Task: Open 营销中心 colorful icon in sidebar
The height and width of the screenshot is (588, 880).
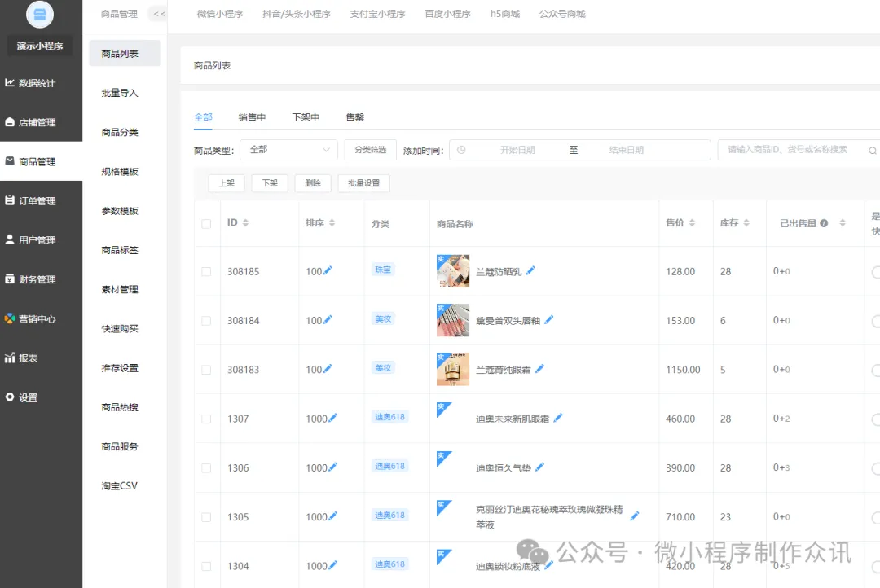Action: click(10, 318)
